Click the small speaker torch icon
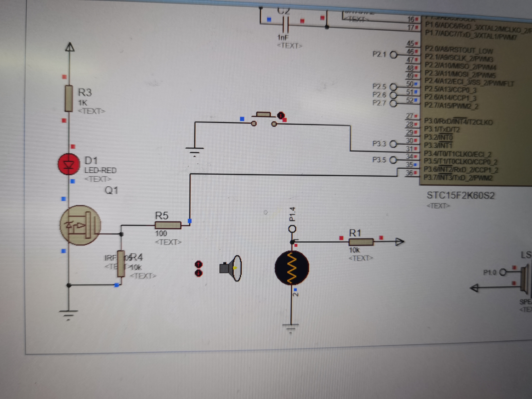The image size is (532, 399). 231,268
